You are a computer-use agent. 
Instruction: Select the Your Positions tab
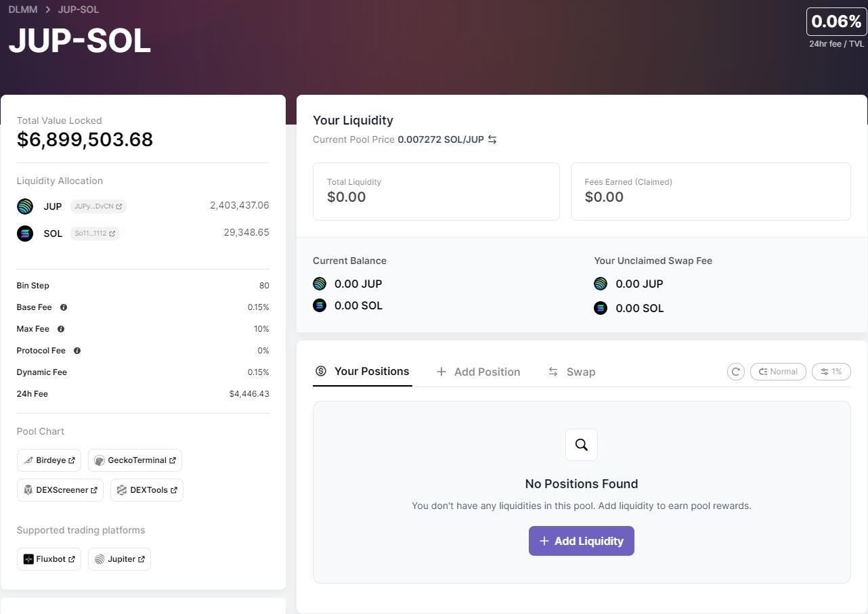363,371
